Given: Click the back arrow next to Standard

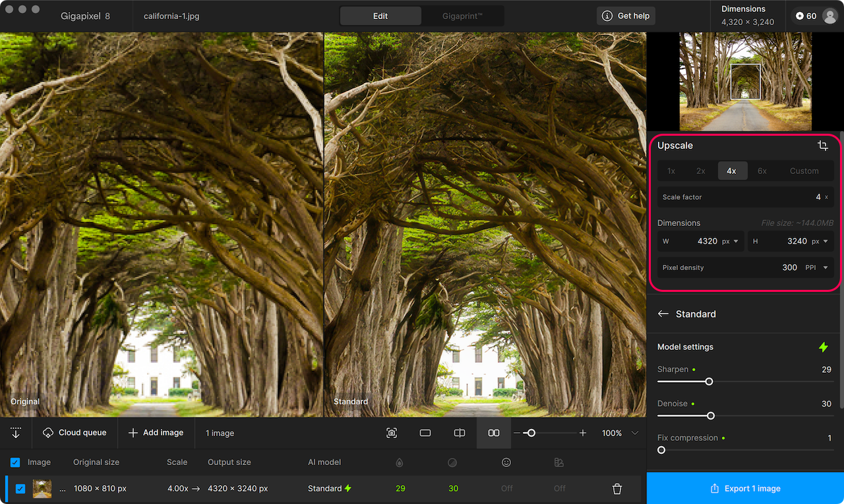Looking at the screenshot, I should point(663,314).
